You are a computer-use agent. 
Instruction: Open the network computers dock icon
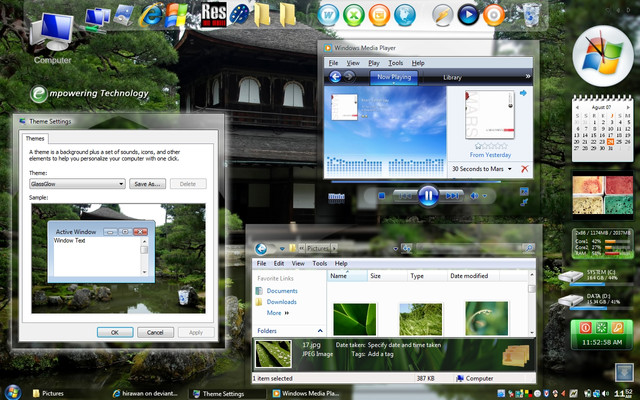tap(96, 20)
